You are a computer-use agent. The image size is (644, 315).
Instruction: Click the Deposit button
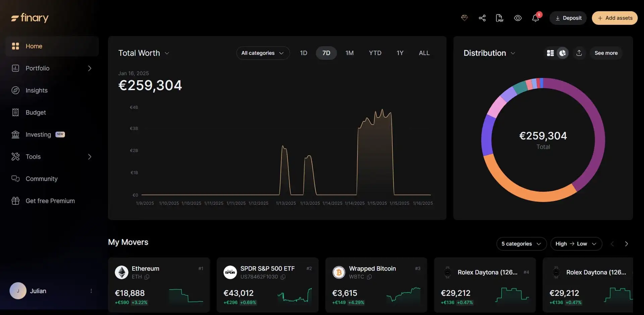pyautogui.click(x=568, y=18)
